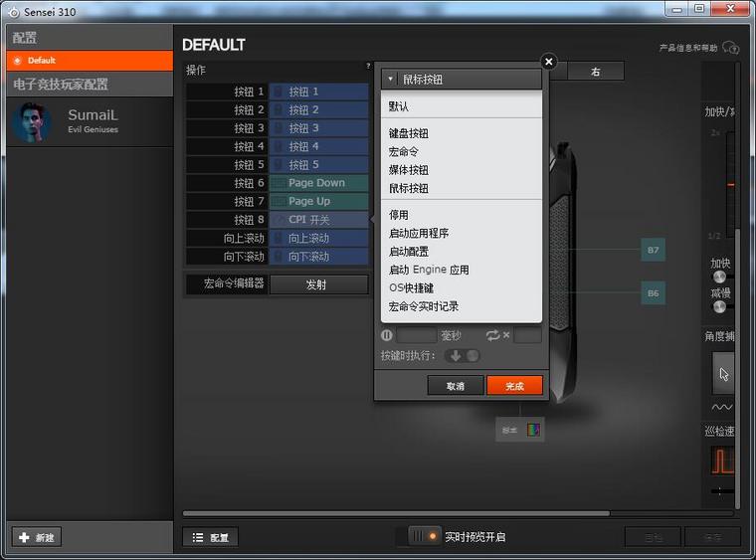The width and height of the screenshot is (756, 560).
Task: Toggle the 按键时执行 switch
Action: point(463,356)
